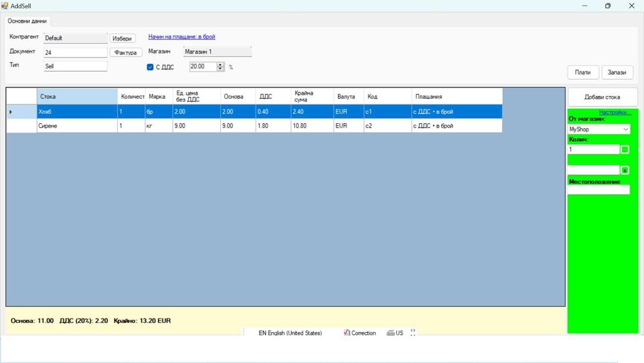
Task: Click the ДДС column header
Action: pyautogui.click(x=274, y=96)
